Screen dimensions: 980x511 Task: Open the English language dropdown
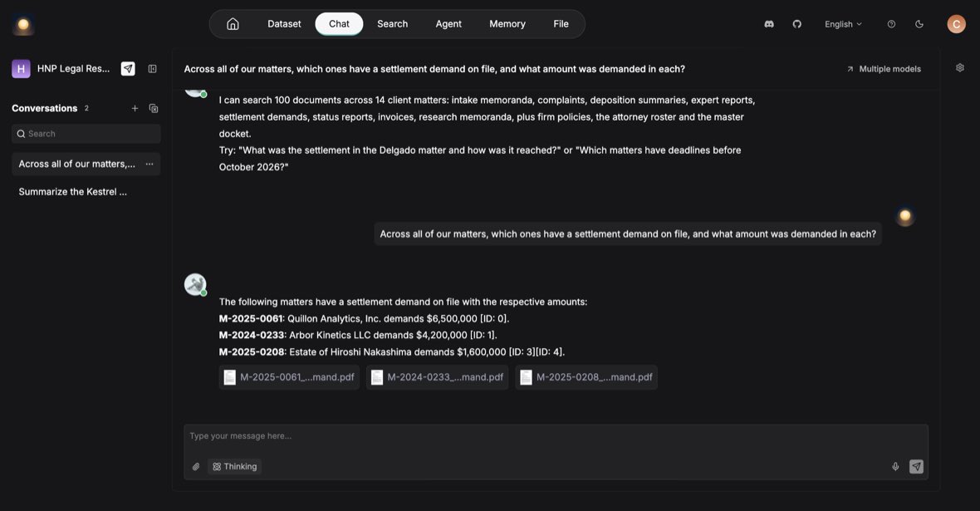tap(843, 24)
